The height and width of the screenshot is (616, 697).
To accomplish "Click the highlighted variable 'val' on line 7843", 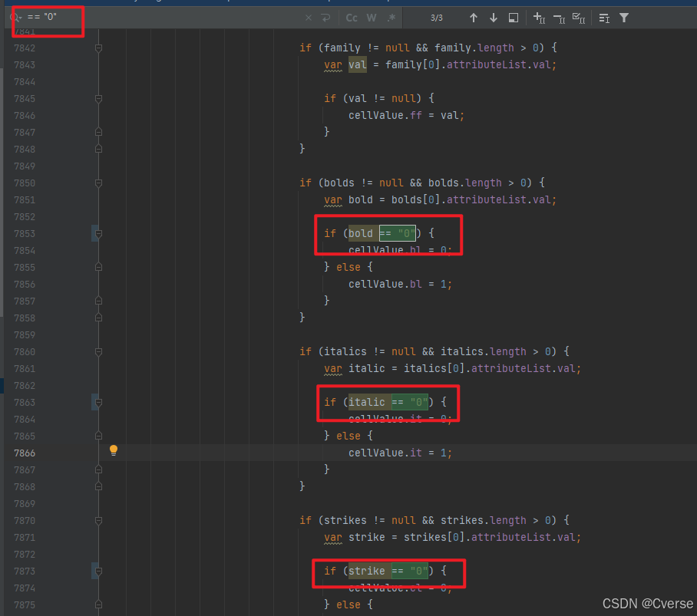I will 358,65.
